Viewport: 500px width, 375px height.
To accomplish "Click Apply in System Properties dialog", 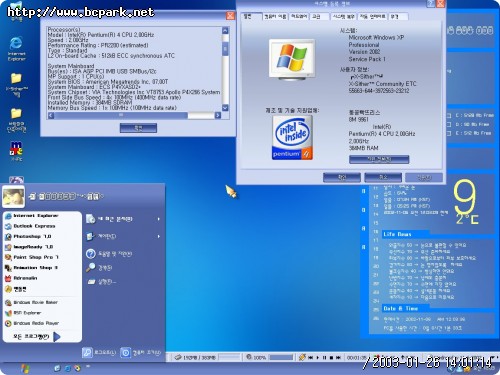I will (424, 177).
